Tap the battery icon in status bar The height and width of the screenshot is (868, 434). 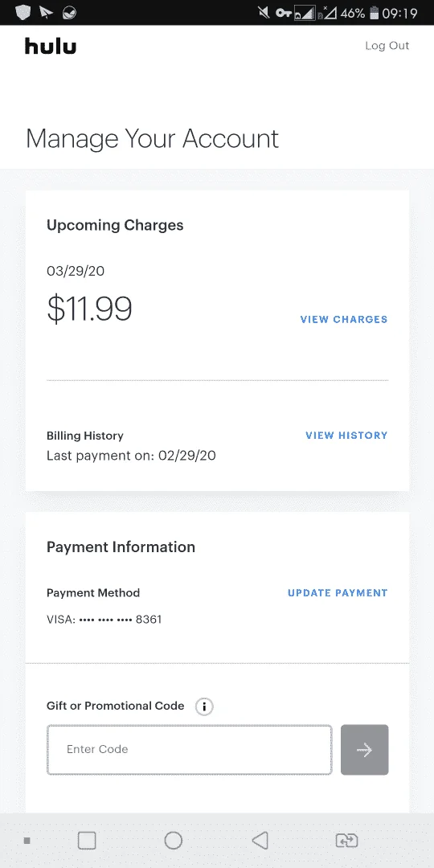point(375,13)
